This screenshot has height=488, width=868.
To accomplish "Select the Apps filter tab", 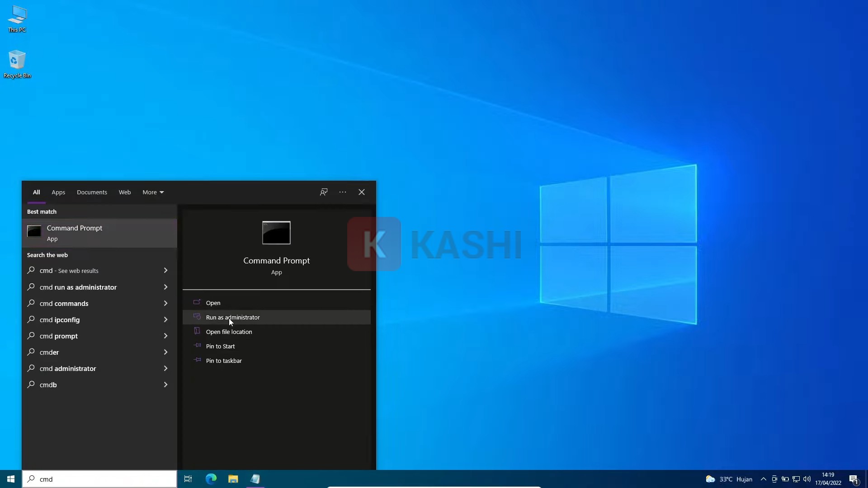I will (x=58, y=192).
